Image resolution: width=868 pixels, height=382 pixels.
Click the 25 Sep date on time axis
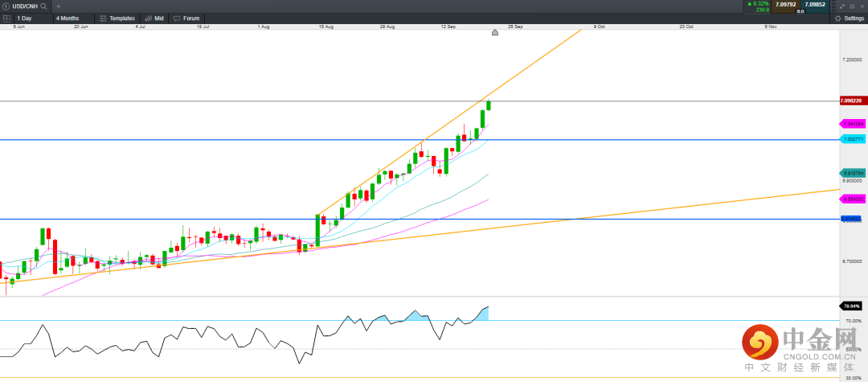click(515, 27)
